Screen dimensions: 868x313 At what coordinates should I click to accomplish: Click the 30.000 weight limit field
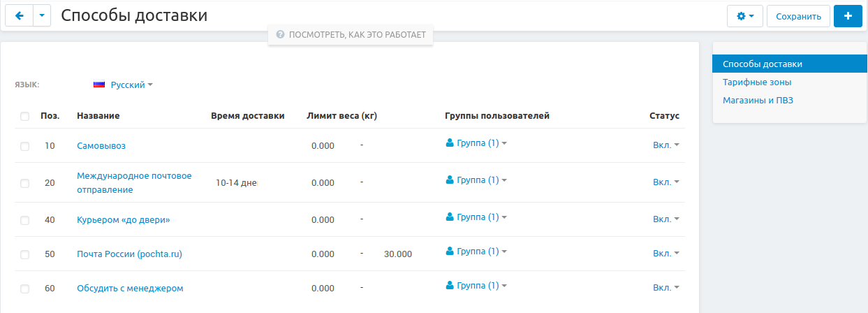tap(398, 254)
